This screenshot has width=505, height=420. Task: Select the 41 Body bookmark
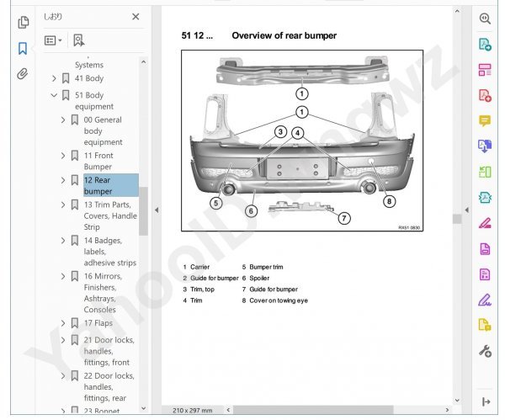click(x=89, y=78)
